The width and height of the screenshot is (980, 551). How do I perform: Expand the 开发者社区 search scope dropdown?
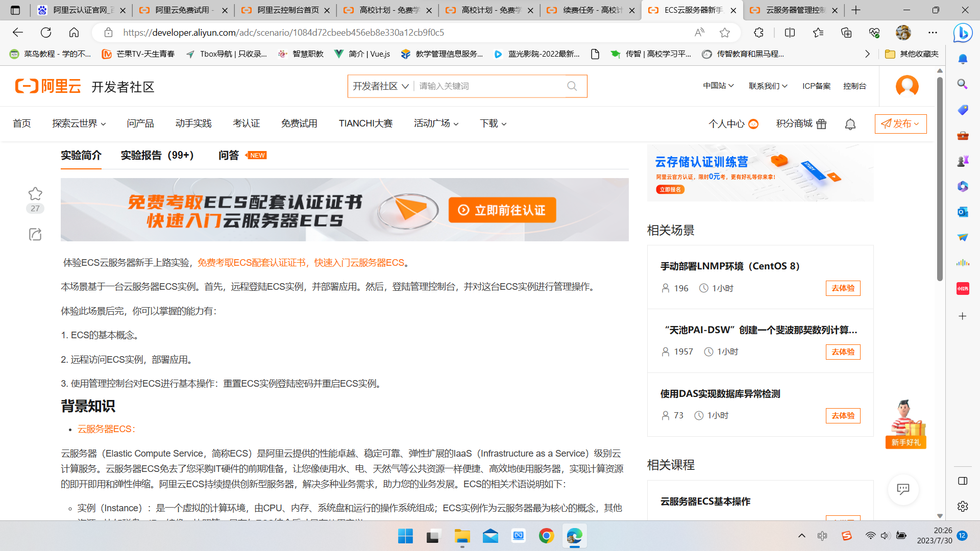pos(381,86)
